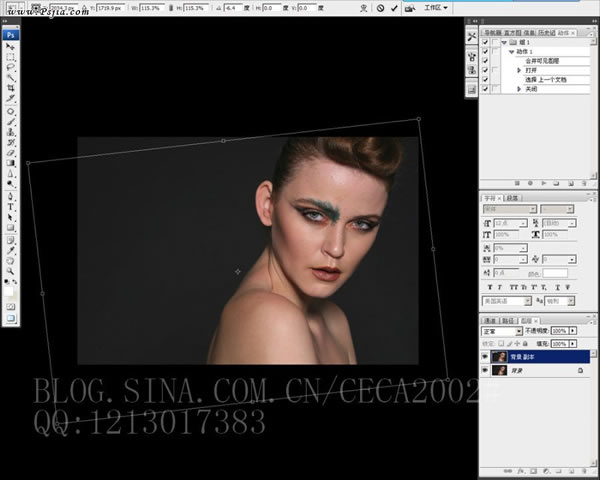This screenshot has width=600, height=480.
Task: Select the Hand tool
Action: (10, 261)
